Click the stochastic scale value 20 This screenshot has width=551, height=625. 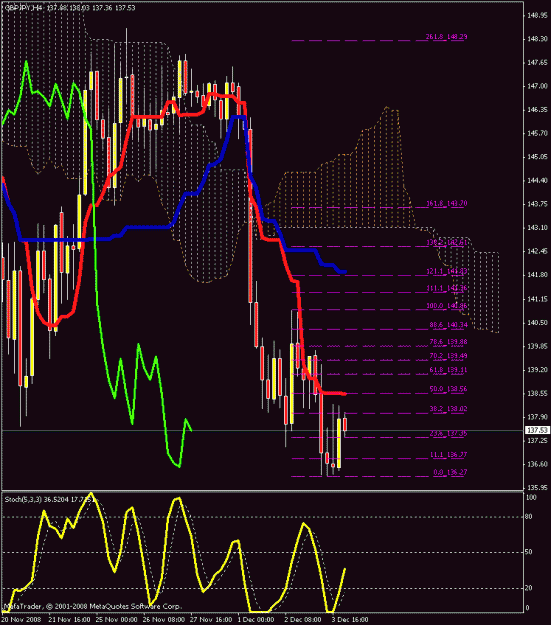point(529,588)
